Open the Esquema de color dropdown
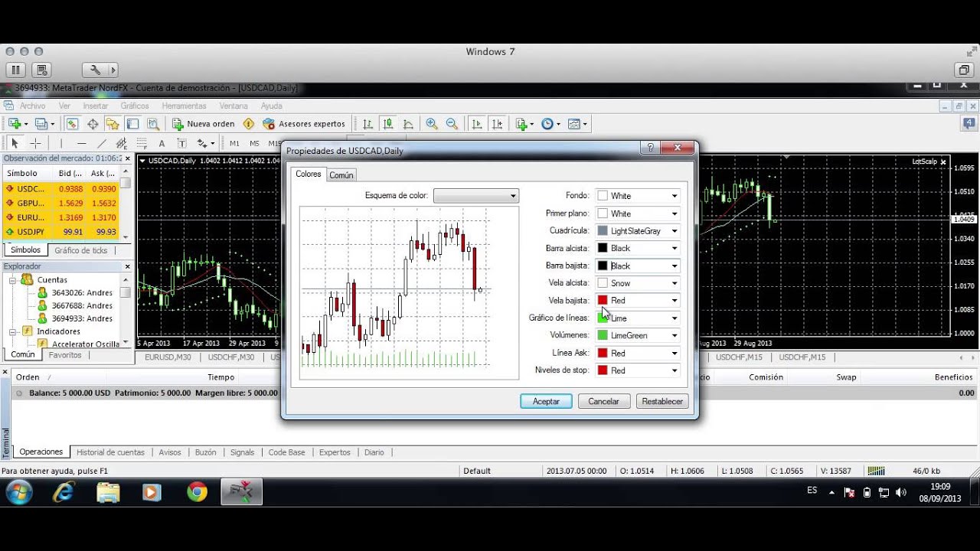Image resolution: width=980 pixels, height=551 pixels. pyautogui.click(x=476, y=196)
